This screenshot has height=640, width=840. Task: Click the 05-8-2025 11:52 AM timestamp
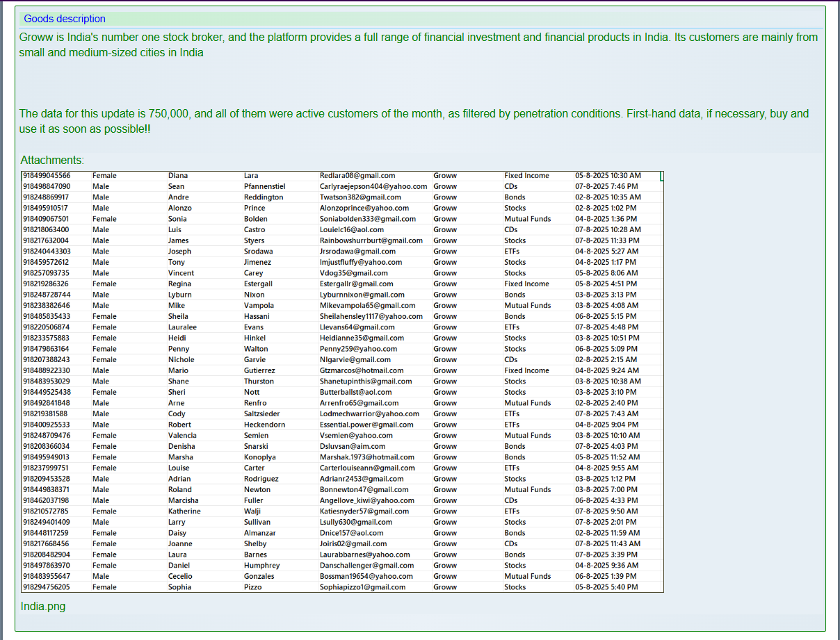(x=608, y=457)
